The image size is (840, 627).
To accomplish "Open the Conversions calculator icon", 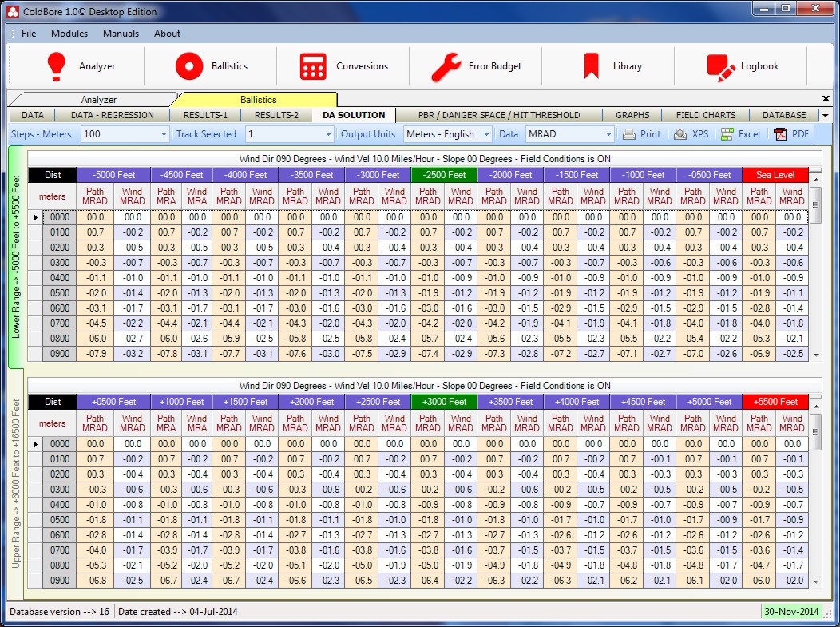I will (x=313, y=66).
